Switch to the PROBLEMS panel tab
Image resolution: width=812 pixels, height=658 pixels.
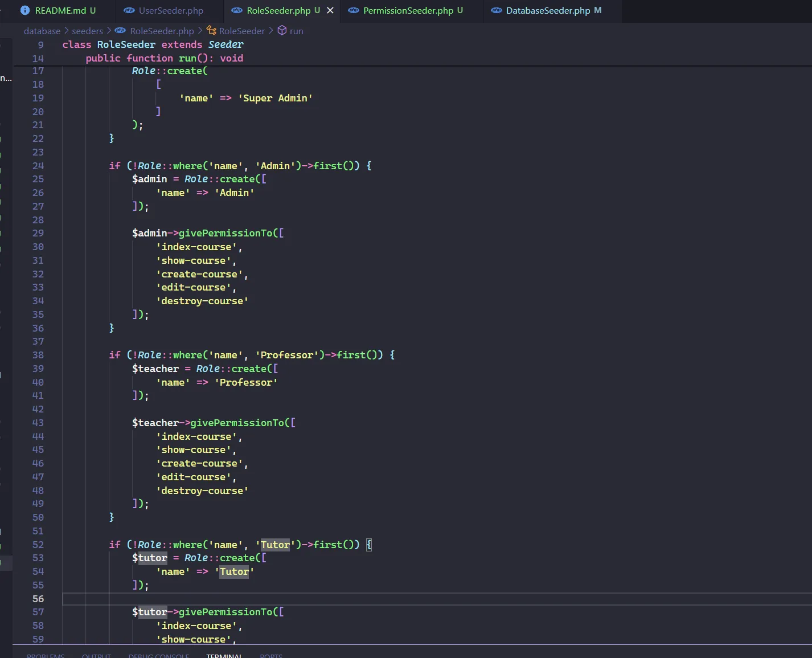tap(46, 655)
